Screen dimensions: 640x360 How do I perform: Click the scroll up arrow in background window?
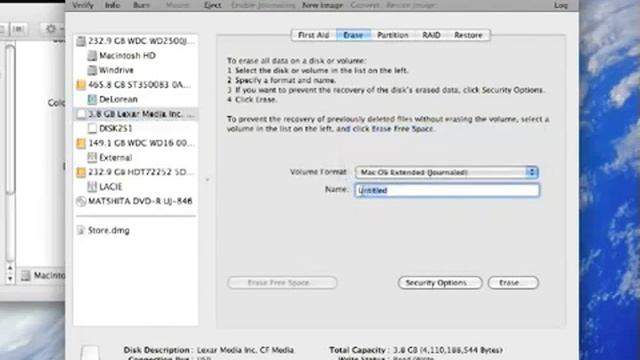click(10, 268)
